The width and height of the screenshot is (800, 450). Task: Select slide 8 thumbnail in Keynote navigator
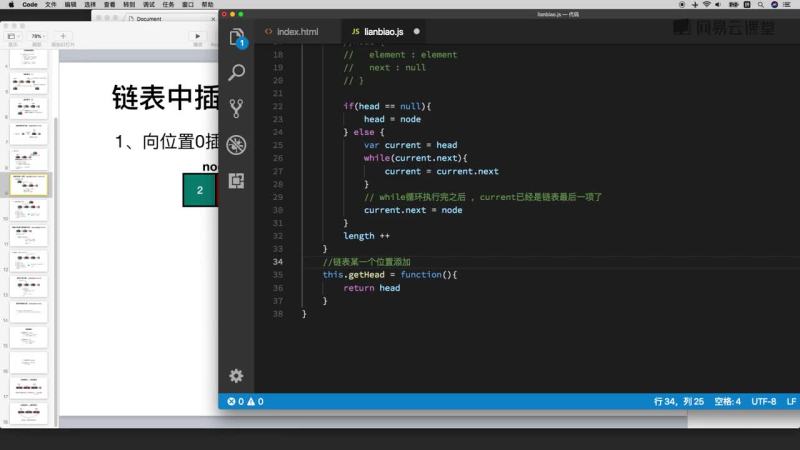(29, 159)
